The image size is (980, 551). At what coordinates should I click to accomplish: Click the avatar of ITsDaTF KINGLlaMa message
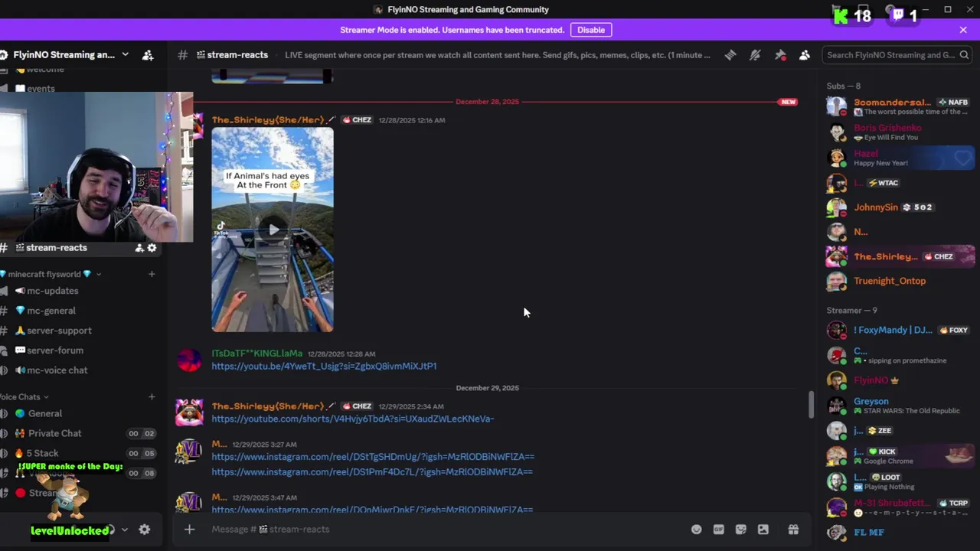tap(189, 360)
